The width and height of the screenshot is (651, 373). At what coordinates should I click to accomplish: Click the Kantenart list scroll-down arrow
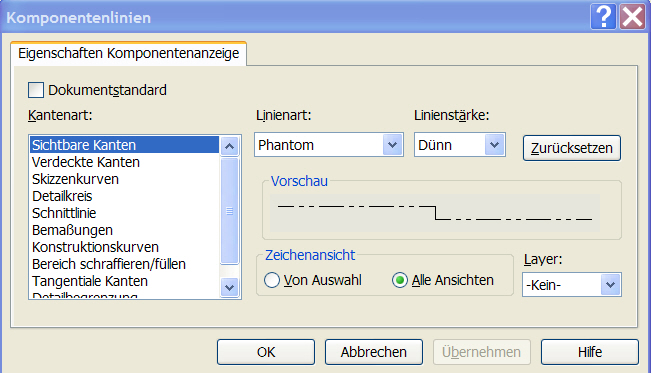point(230,287)
